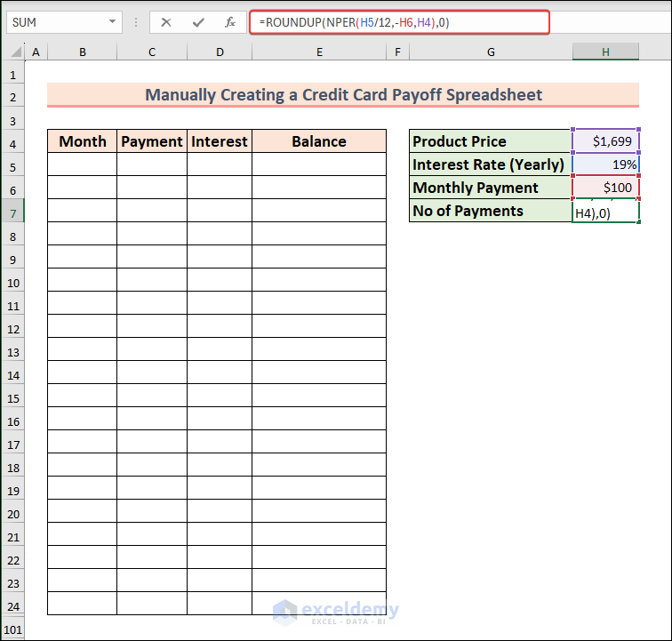
Task: Select row 101 header
Action: coord(12,629)
